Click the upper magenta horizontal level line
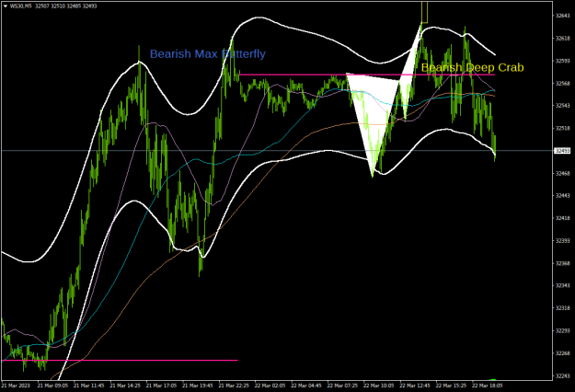This screenshot has width=575, height=392. point(367,75)
